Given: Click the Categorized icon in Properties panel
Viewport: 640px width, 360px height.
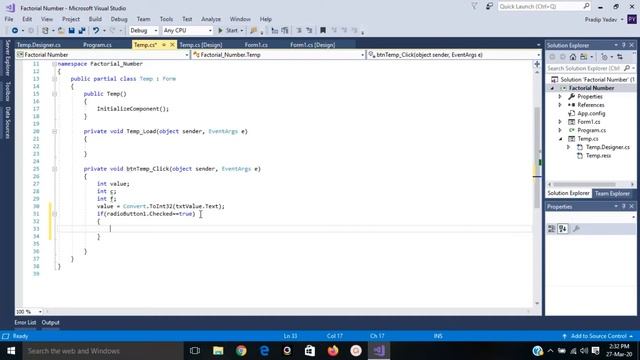Looking at the screenshot, I should (x=552, y=229).
